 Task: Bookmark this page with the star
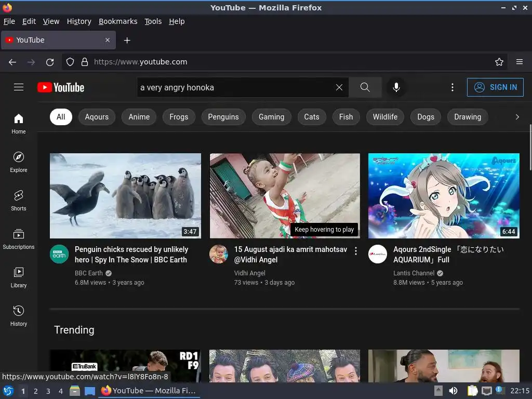(x=499, y=62)
